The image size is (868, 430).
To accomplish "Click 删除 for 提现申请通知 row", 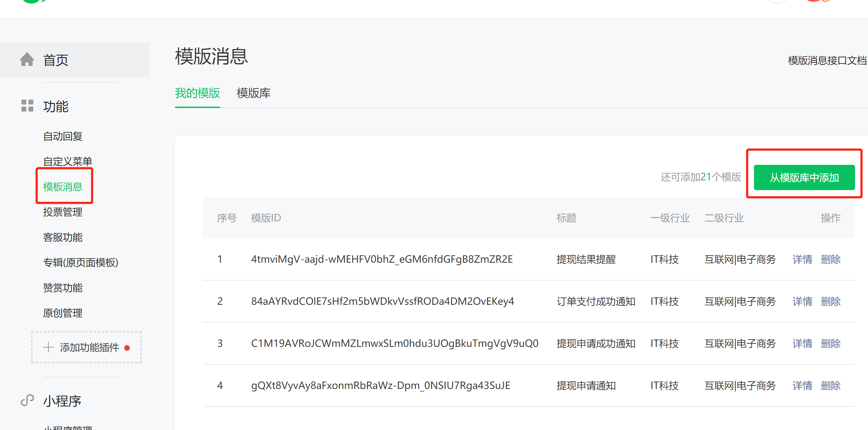I will [830, 385].
